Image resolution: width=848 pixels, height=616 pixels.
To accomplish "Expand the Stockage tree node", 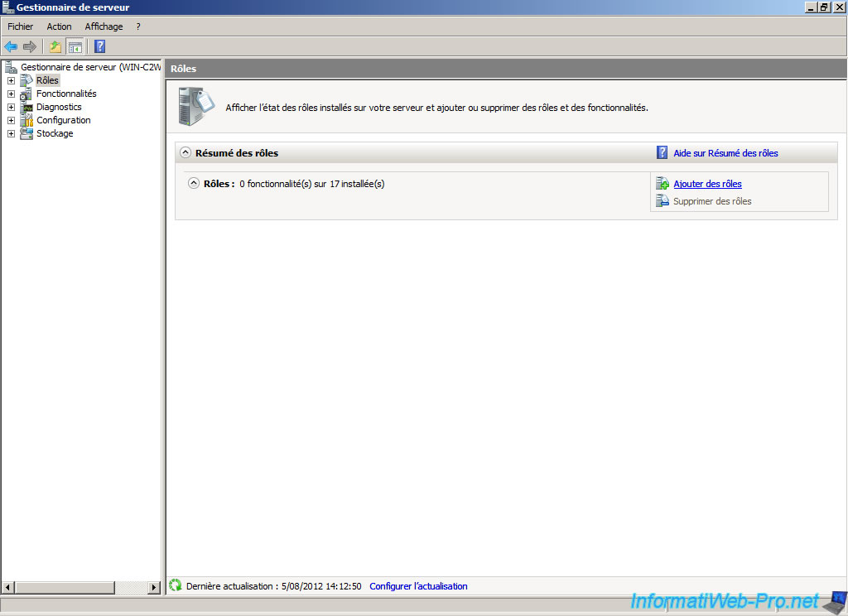I will pos(11,133).
